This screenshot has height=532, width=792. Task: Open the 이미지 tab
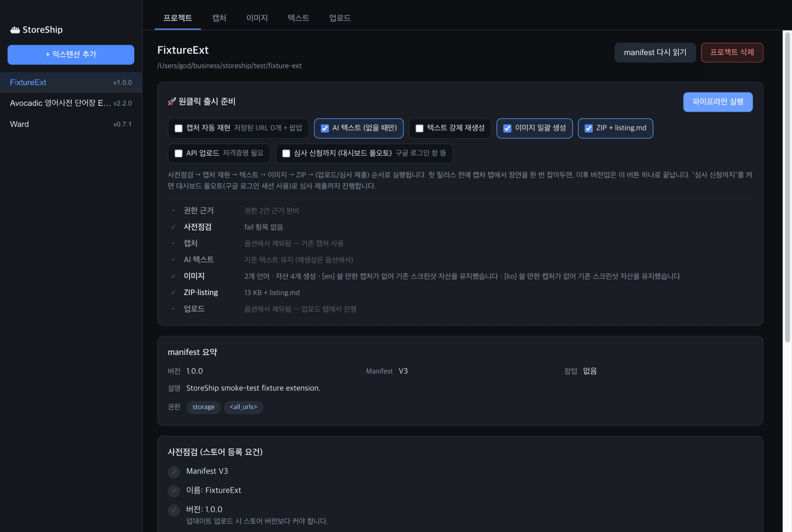(x=257, y=18)
